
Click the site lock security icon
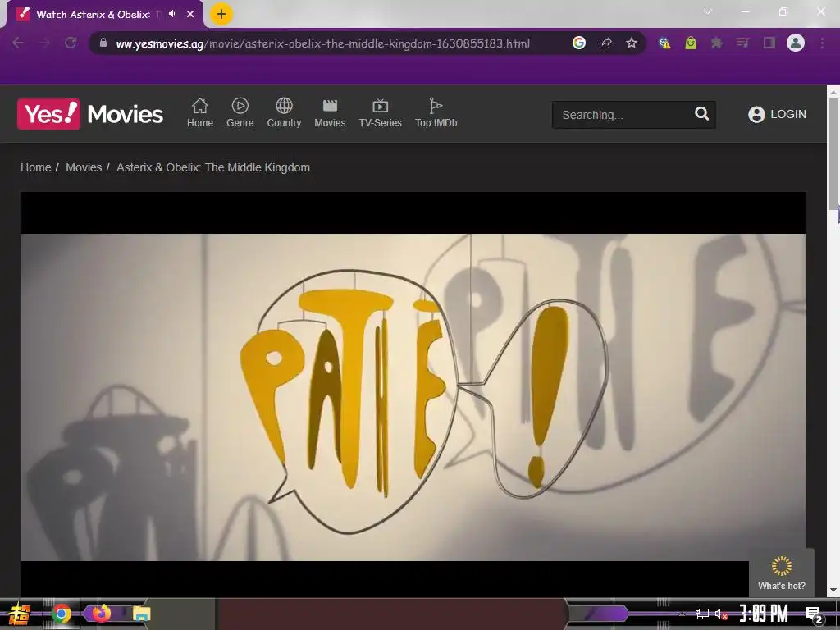pos(103,43)
